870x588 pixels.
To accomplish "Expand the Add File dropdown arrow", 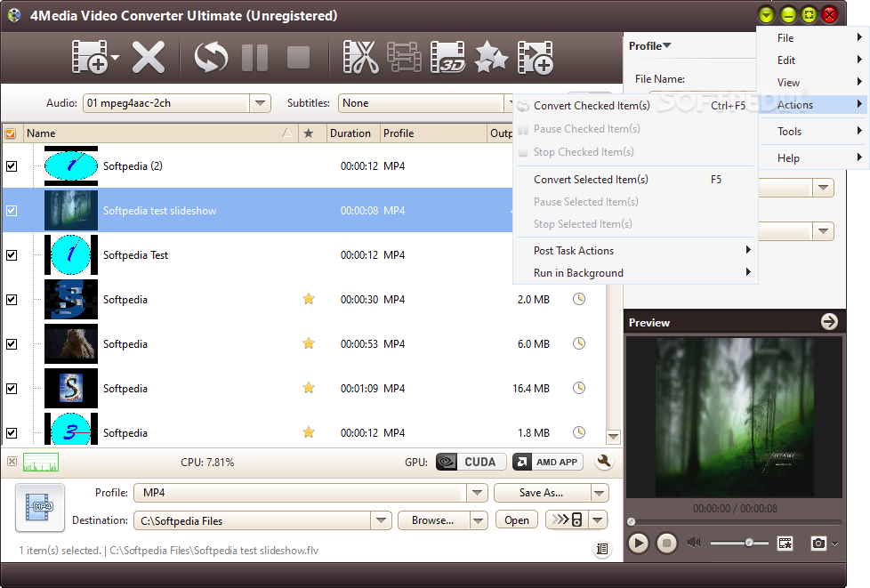I will tap(115, 57).
